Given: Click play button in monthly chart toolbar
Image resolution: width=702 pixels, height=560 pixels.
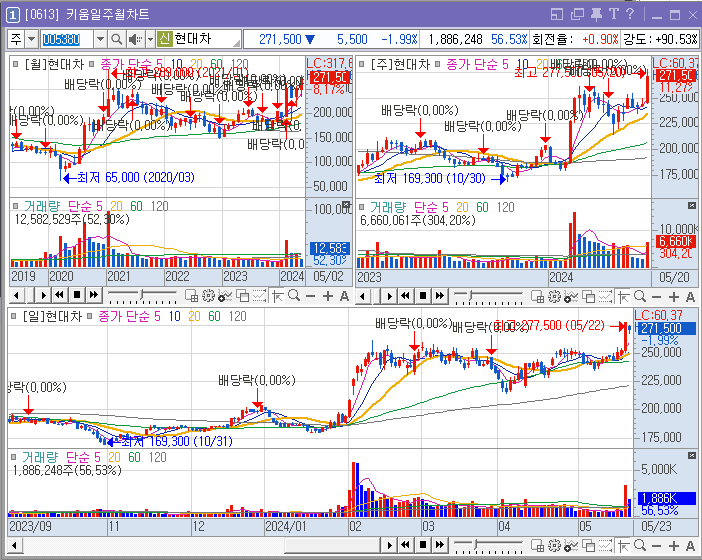Looking at the screenshot, I should coord(43,295).
